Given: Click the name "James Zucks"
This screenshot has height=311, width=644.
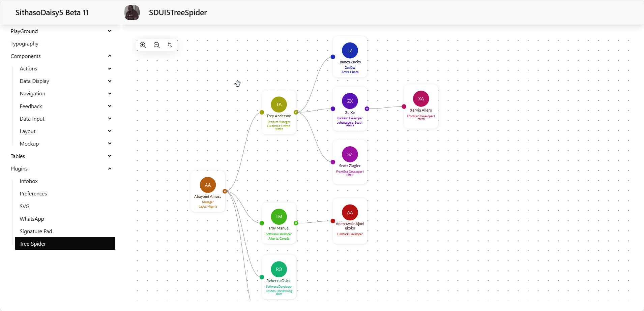Looking at the screenshot, I should pos(350,62).
